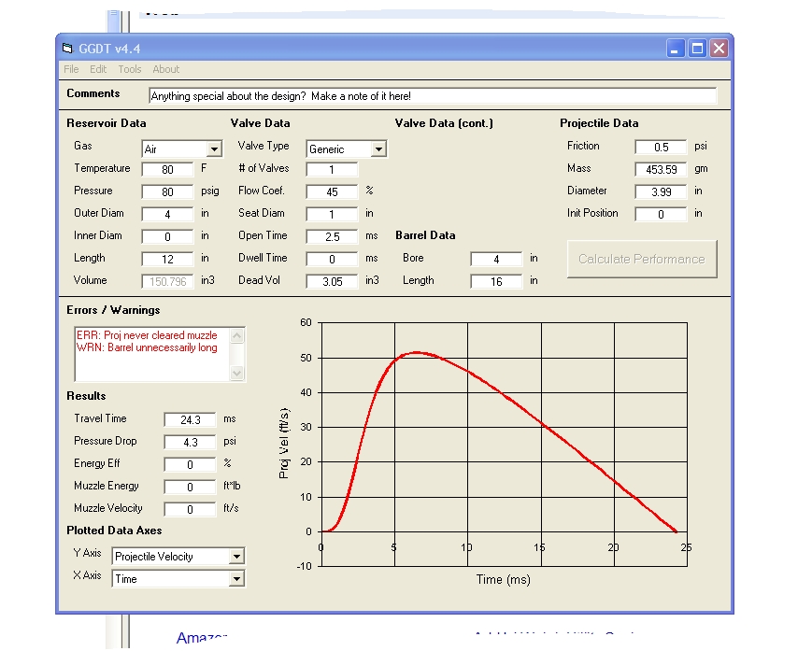This screenshot has width=812, height=651.
Task: Select the Flow Coef. input box
Action: click(332, 191)
